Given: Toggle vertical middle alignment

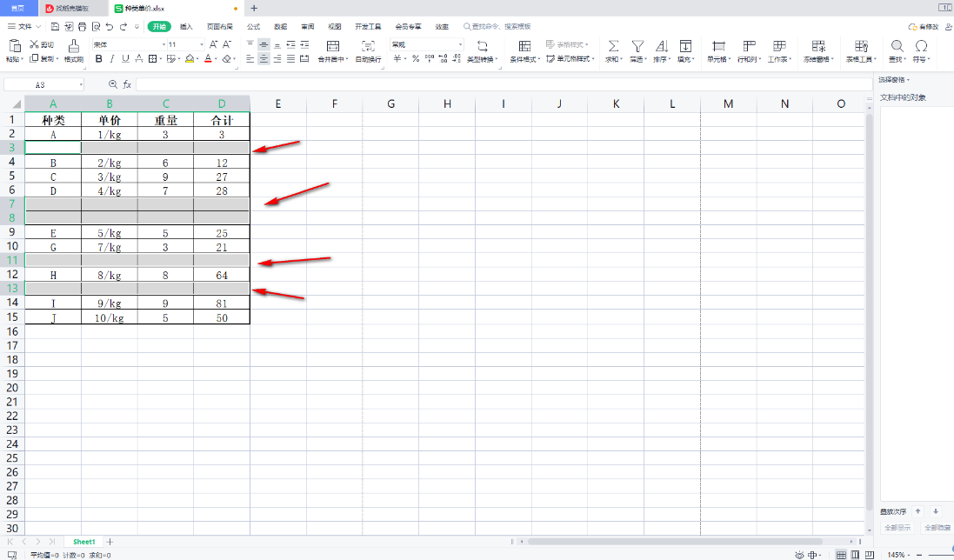Looking at the screenshot, I should (264, 44).
